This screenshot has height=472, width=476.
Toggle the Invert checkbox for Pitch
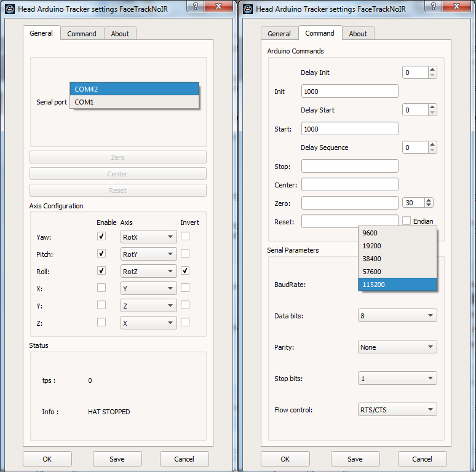click(185, 254)
